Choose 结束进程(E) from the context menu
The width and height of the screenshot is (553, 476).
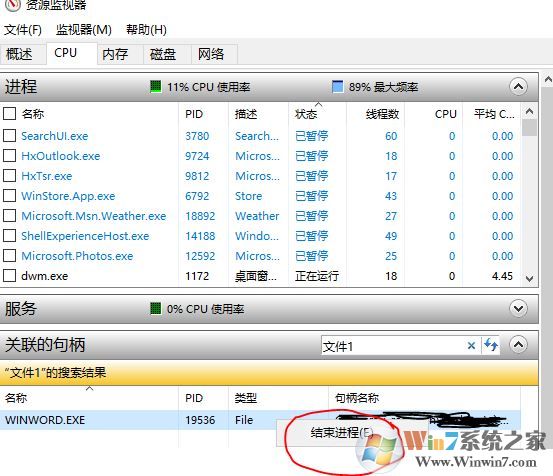(x=341, y=432)
